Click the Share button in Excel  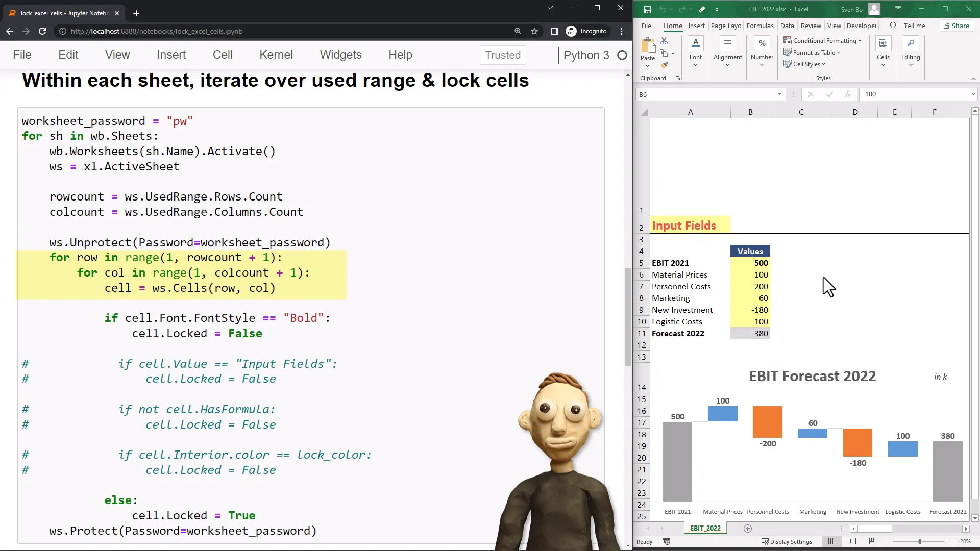click(x=956, y=26)
